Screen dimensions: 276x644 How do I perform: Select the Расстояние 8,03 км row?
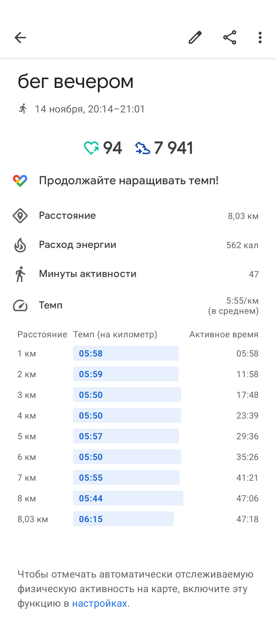[138, 216]
